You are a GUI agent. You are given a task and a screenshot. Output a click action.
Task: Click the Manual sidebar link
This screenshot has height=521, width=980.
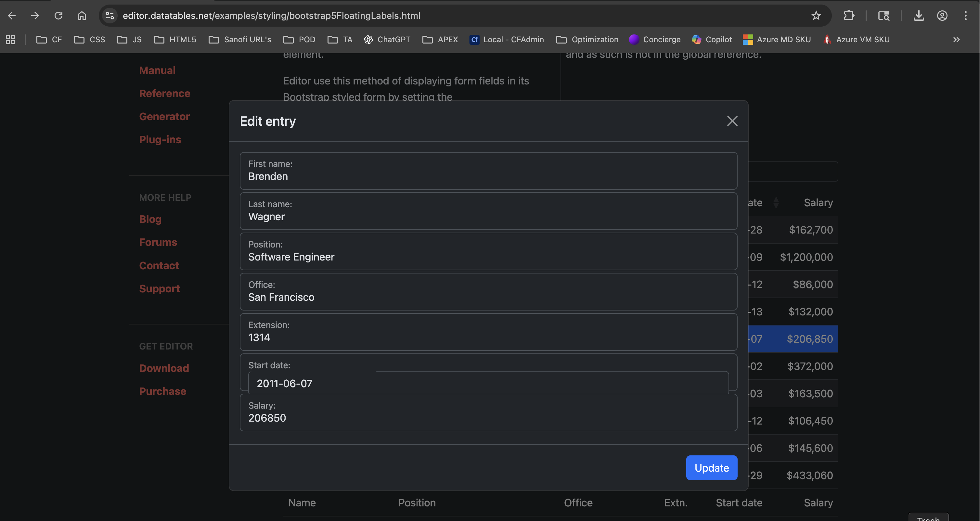tap(157, 70)
